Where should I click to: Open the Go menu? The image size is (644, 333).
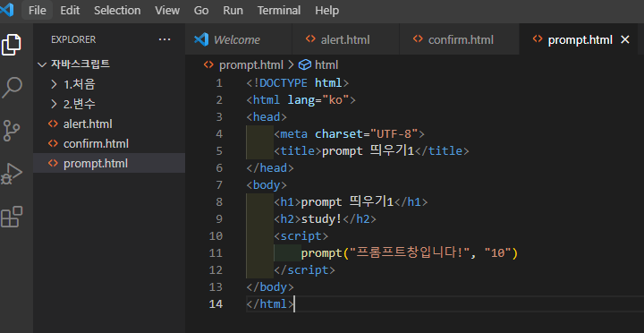pyautogui.click(x=201, y=10)
